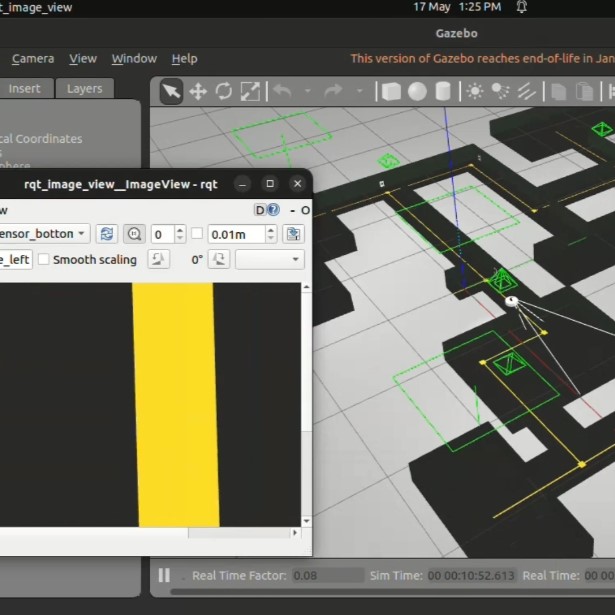
Task: Select the arrow selection mode tool
Action: tap(171, 91)
